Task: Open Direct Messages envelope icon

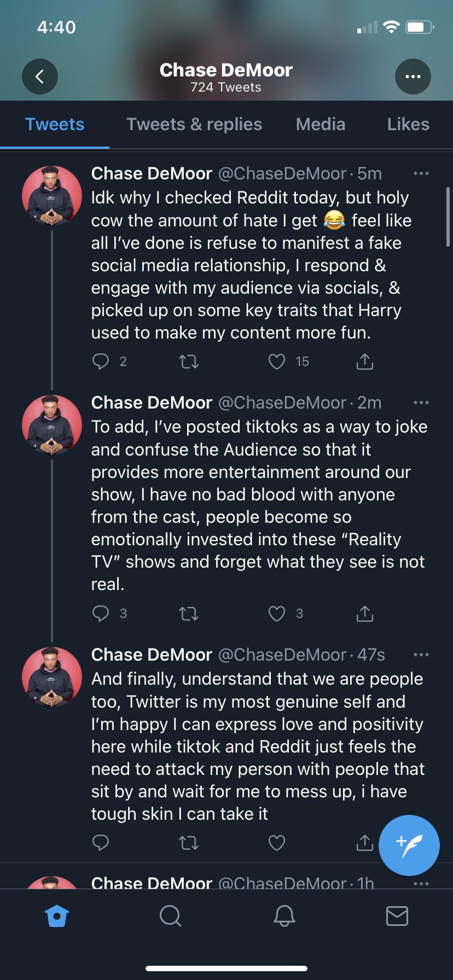Action: tap(396, 917)
